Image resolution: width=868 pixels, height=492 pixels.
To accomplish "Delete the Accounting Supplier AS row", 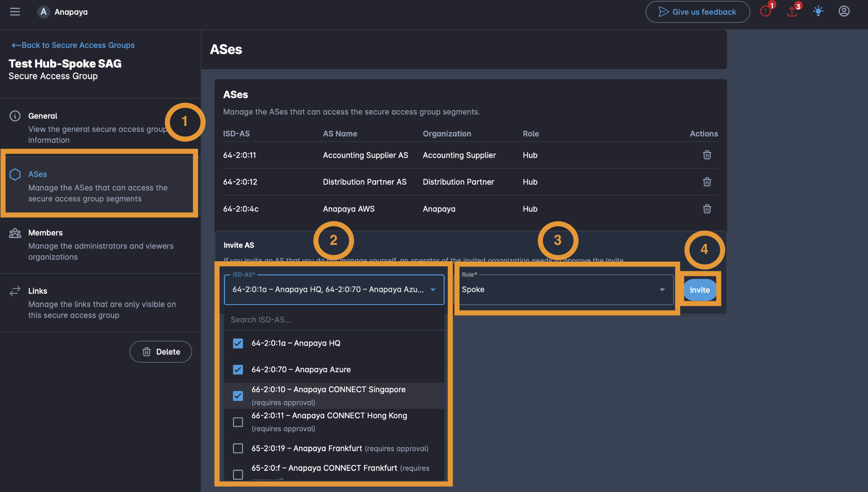I will tap(707, 155).
